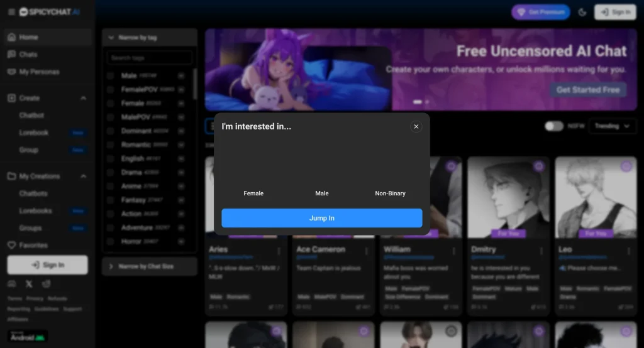Click the exclude icon beside Adventure tag
This screenshot has width=644, height=348.
point(181,227)
